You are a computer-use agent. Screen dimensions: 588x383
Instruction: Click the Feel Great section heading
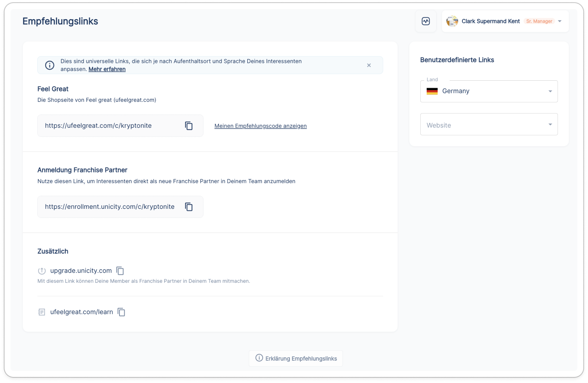click(53, 89)
